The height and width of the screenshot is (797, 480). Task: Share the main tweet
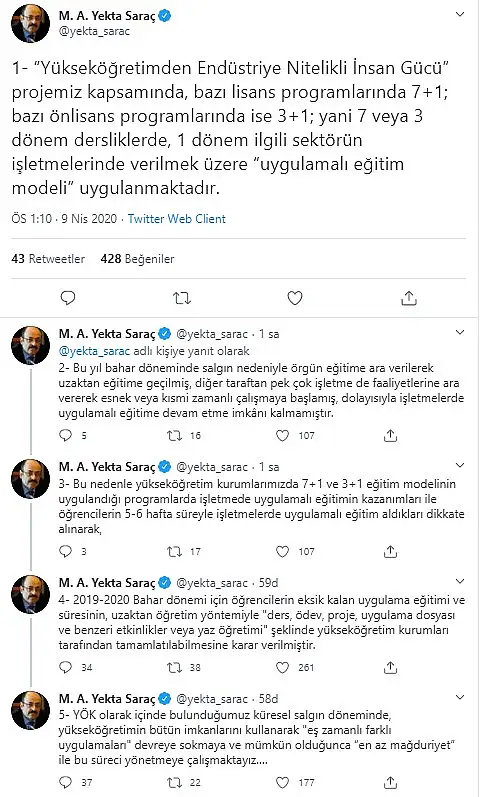(409, 298)
